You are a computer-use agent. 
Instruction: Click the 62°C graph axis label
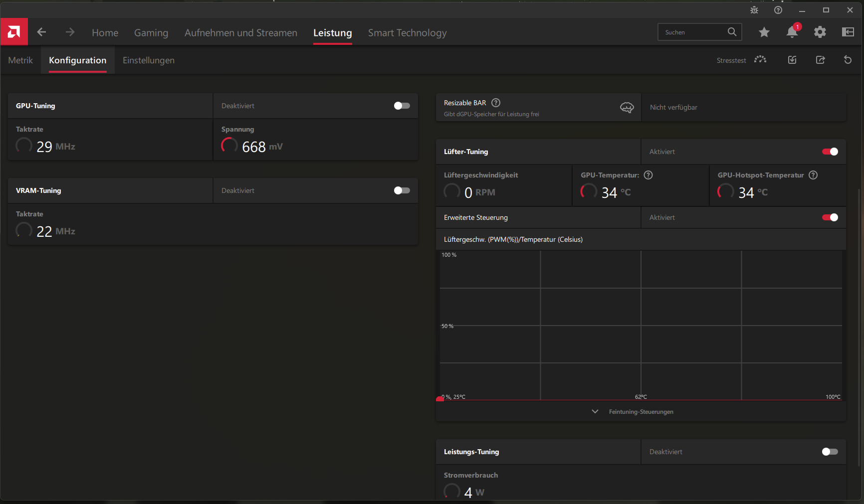coord(641,397)
